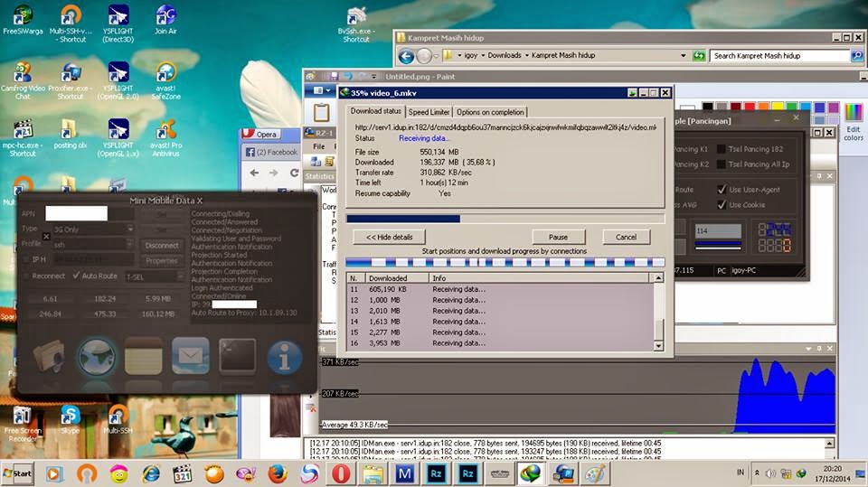Open File menu in RZ window
The width and height of the screenshot is (868, 487).
click(319, 146)
